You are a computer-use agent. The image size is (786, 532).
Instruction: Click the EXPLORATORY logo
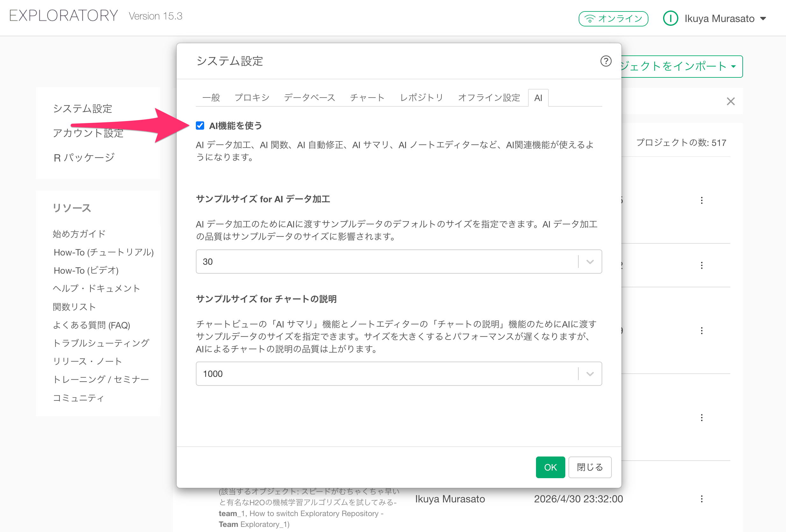64,16
